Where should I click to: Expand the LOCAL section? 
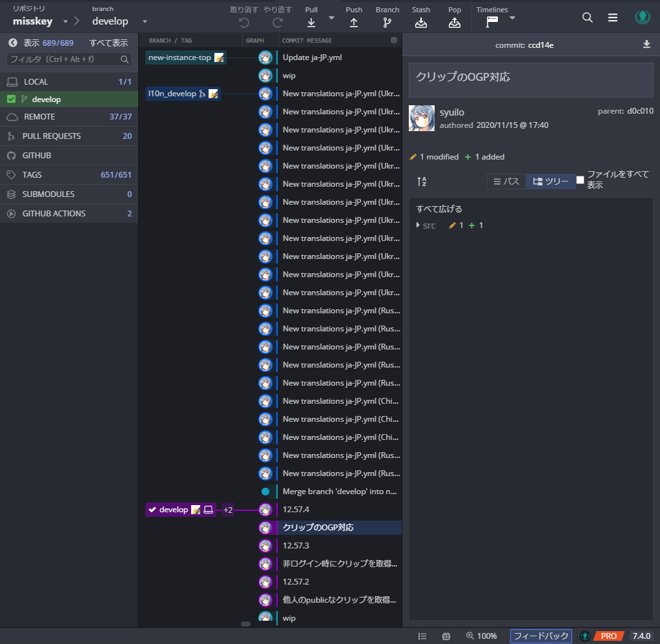tap(69, 81)
